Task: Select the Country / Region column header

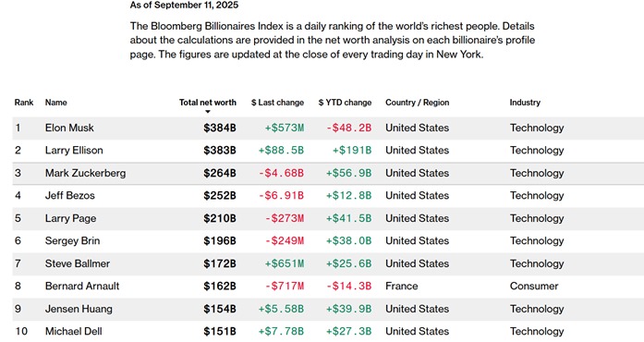Action: [418, 103]
